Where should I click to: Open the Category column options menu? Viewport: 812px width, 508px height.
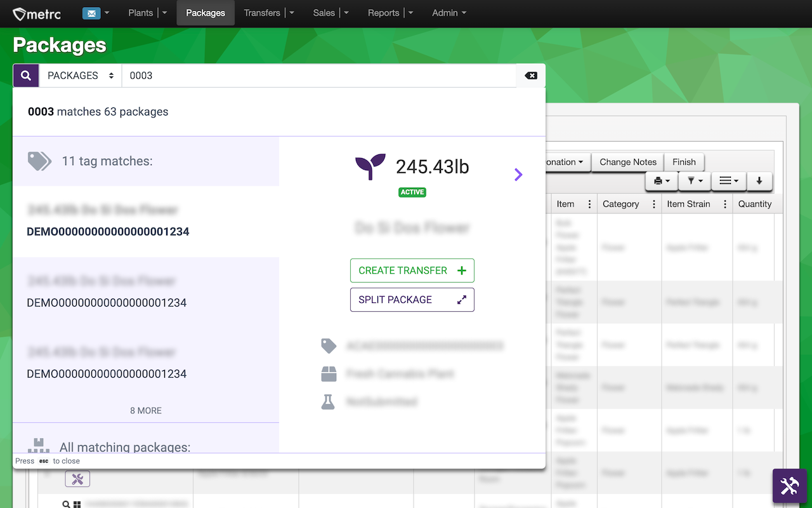click(x=654, y=204)
